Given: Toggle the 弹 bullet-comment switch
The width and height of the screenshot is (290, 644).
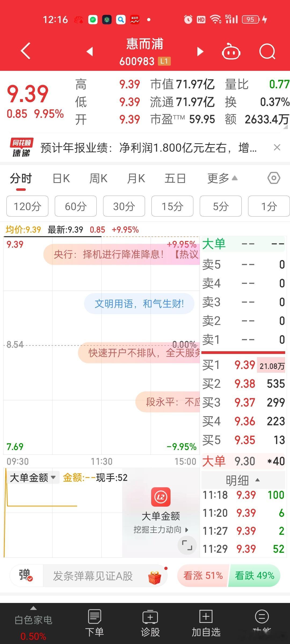Looking at the screenshot, I should (x=26, y=576).
